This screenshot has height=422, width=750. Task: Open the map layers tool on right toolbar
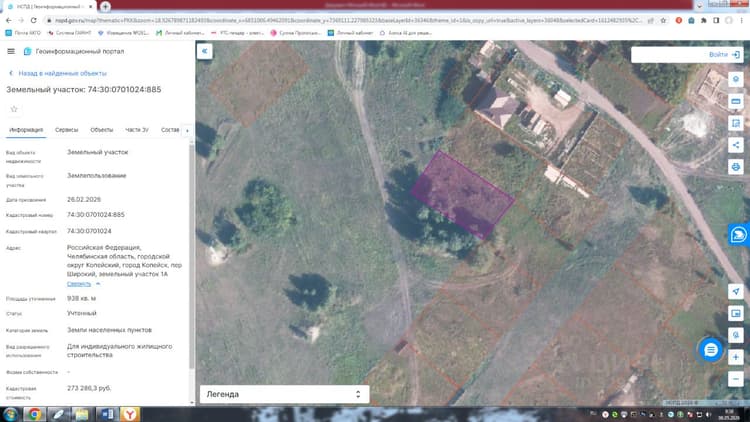pyautogui.click(x=736, y=79)
